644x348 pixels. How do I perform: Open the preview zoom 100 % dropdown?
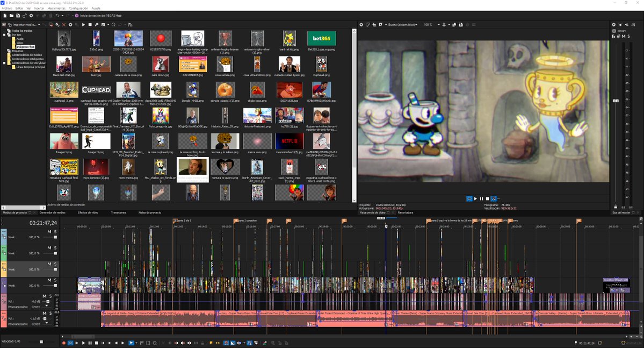(x=439, y=25)
